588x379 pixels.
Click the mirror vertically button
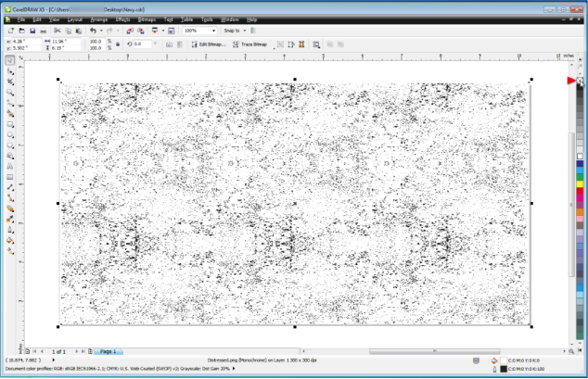(x=180, y=44)
